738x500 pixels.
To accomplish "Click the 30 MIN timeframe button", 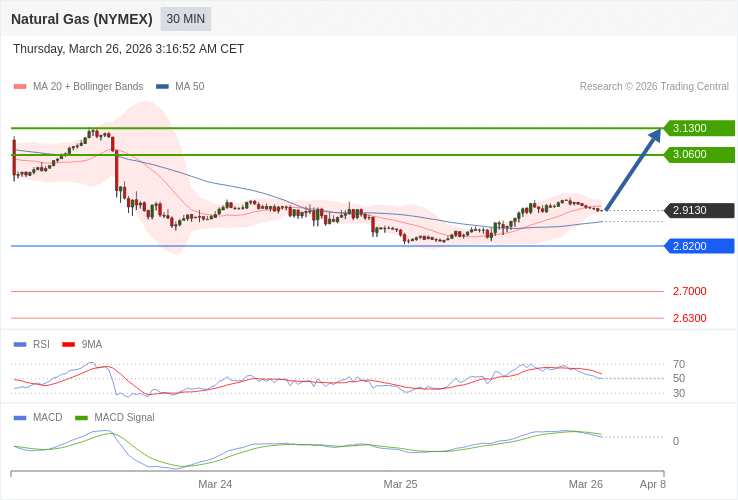I will point(186,19).
